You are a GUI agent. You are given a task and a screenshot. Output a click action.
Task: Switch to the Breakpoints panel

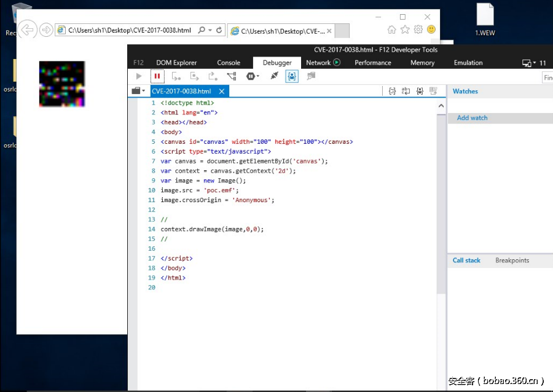pos(512,261)
